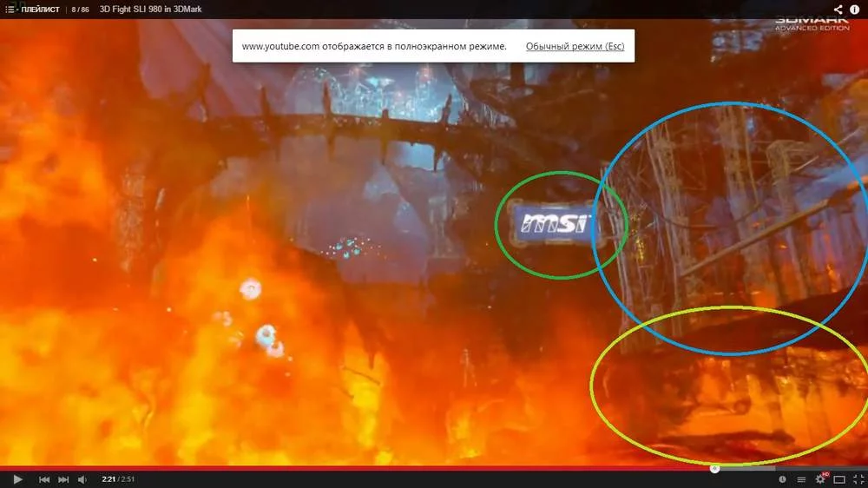
Task: Open the share icon at top right
Action: [838, 10]
